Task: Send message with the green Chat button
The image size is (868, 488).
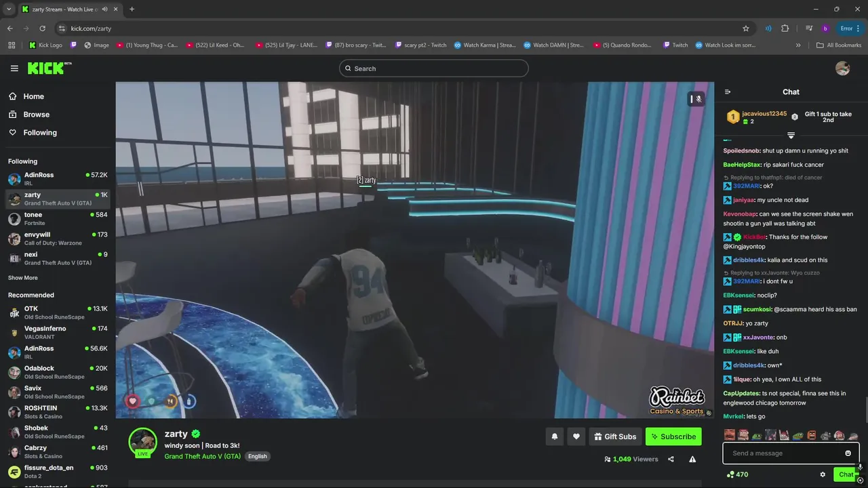Action: coord(846,474)
